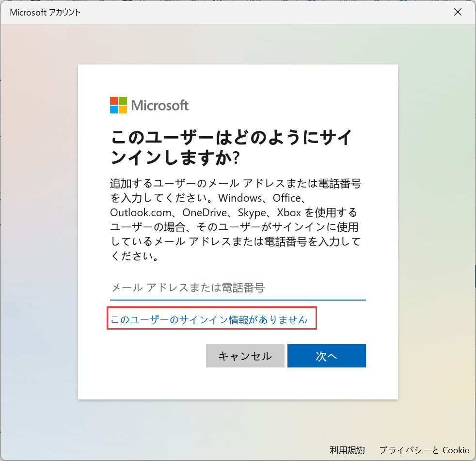Confirm with the blue 次へ button
This screenshot has width=476, height=461.
[x=326, y=355]
